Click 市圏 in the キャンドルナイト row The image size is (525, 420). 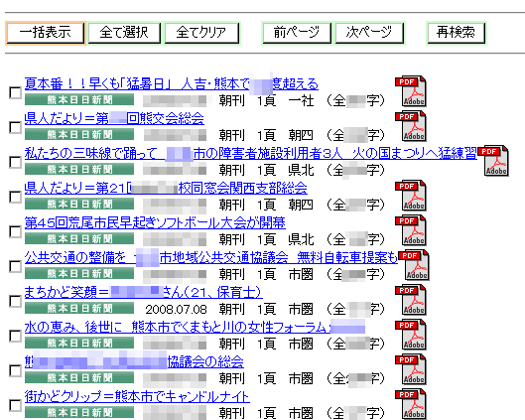click(302, 413)
